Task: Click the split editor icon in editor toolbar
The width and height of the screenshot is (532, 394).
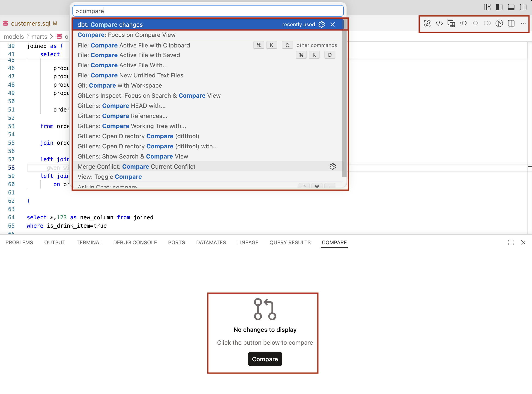Action: click(x=511, y=23)
